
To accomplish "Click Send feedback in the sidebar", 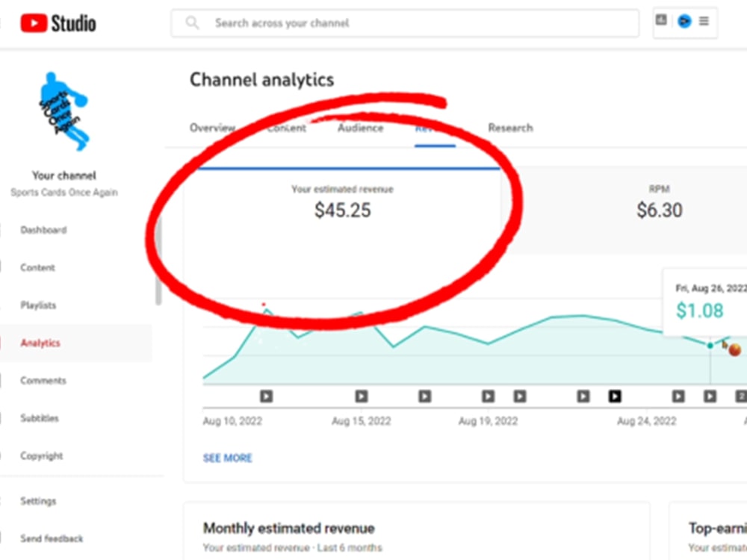I will pyautogui.click(x=52, y=538).
